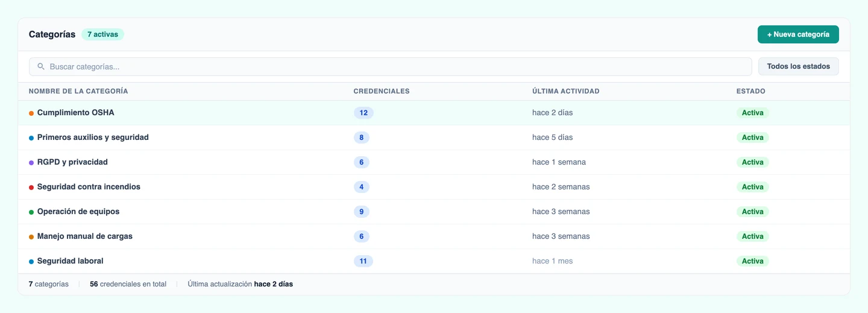Click the red dot beside Seguridad contra incendios

pyautogui.click(x=31, y=188)
